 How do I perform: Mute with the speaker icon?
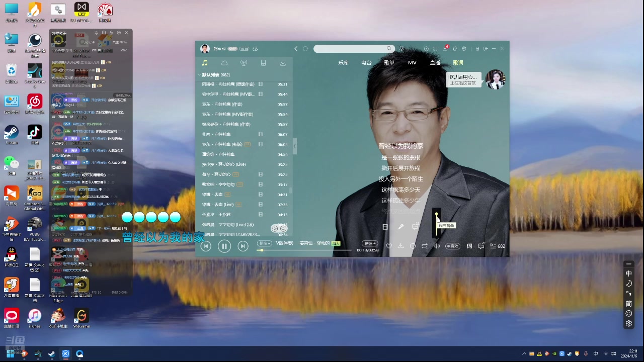[437, 246]
